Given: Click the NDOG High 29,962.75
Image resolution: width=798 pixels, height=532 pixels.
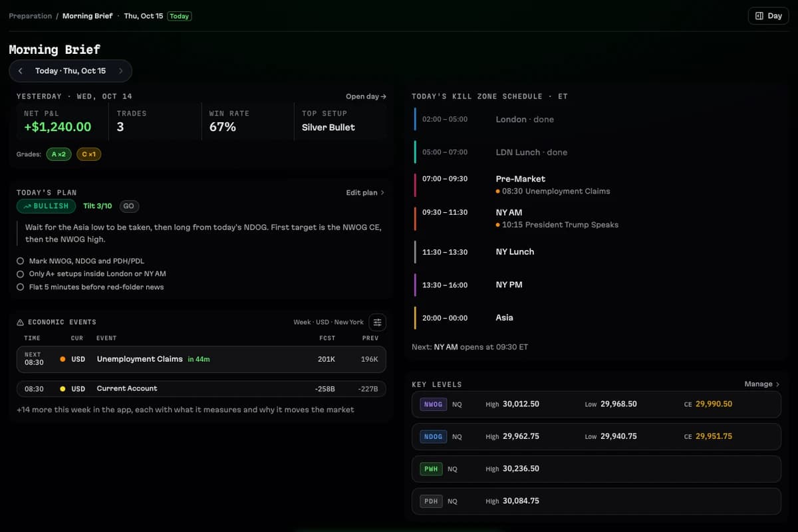Looking at the screenshot, I should click(x=521, y=437).
